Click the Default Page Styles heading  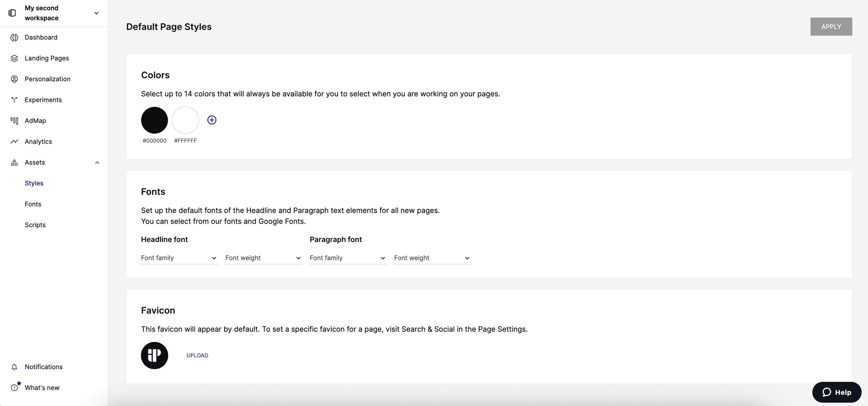169,27
